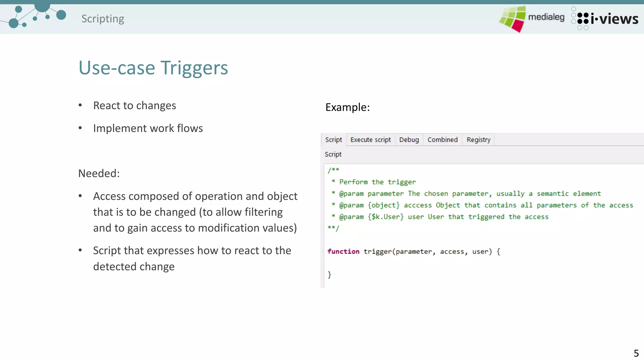Click the '@param {$k.User} user' comment line
This screenshot has height=362, width=644.
pos(440,217)
